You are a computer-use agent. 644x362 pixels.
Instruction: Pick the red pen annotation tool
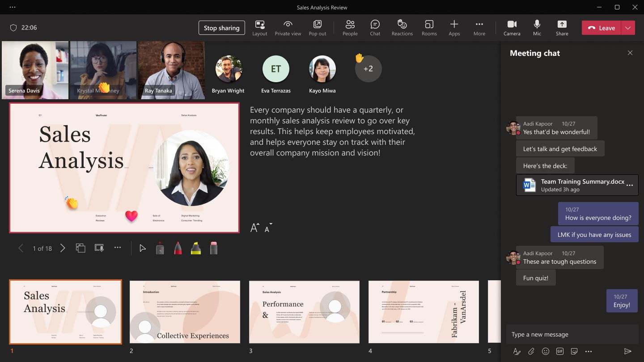click(x=178, y=247)
